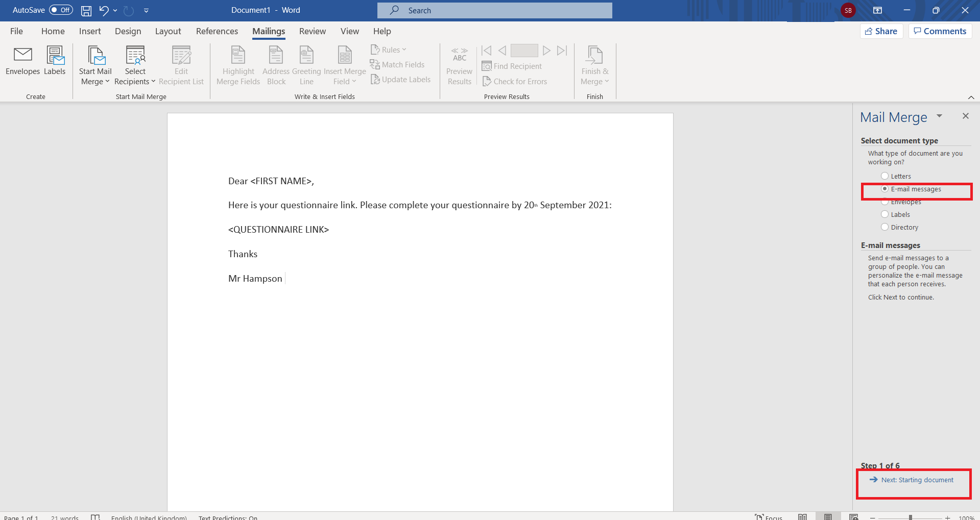Image resolution: width=980 pixels, height=520 pixels.
Task: Go to previous record arrow
Action: click(502, 51)
